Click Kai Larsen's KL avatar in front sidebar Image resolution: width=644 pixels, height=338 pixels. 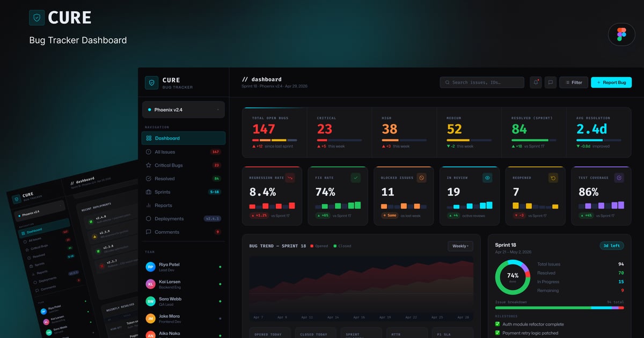coord(150,284)
